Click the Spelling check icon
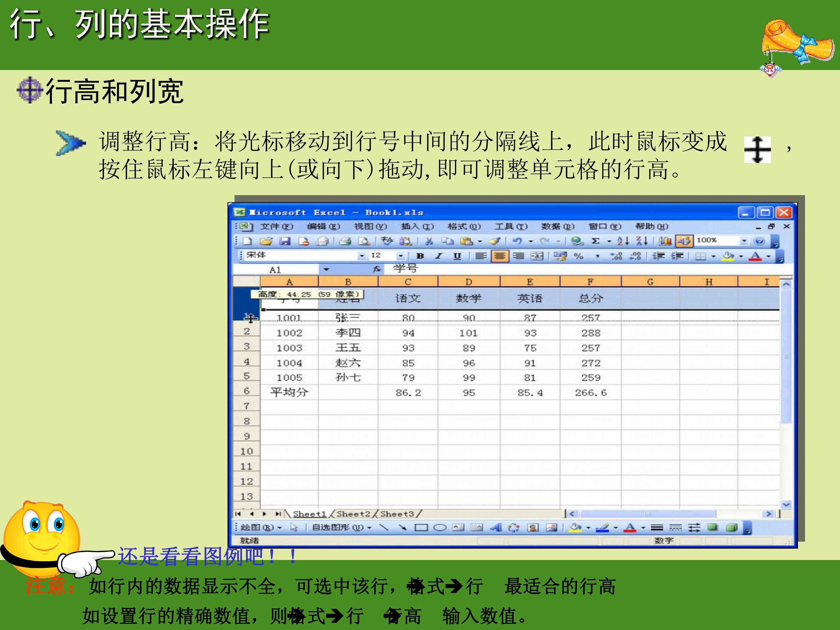Image resolution: width=840 pixels, height=630 pixels. coord(386,241)
